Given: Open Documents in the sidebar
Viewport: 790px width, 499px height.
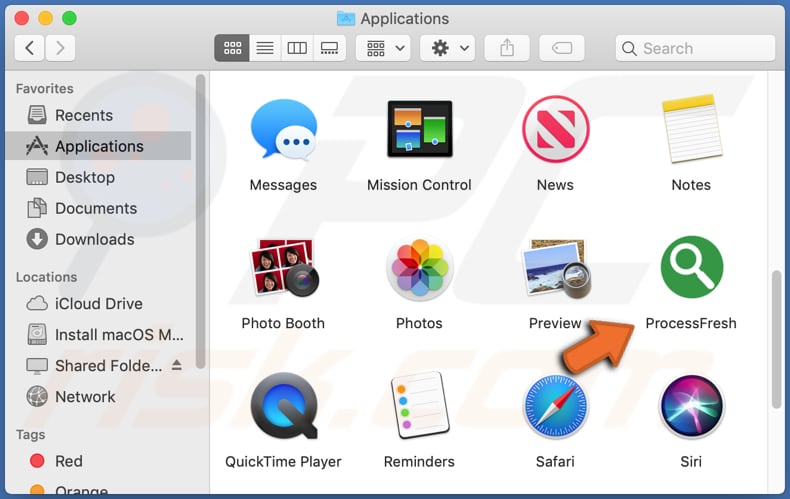Looking at the screenshot, I should point(98,208).
